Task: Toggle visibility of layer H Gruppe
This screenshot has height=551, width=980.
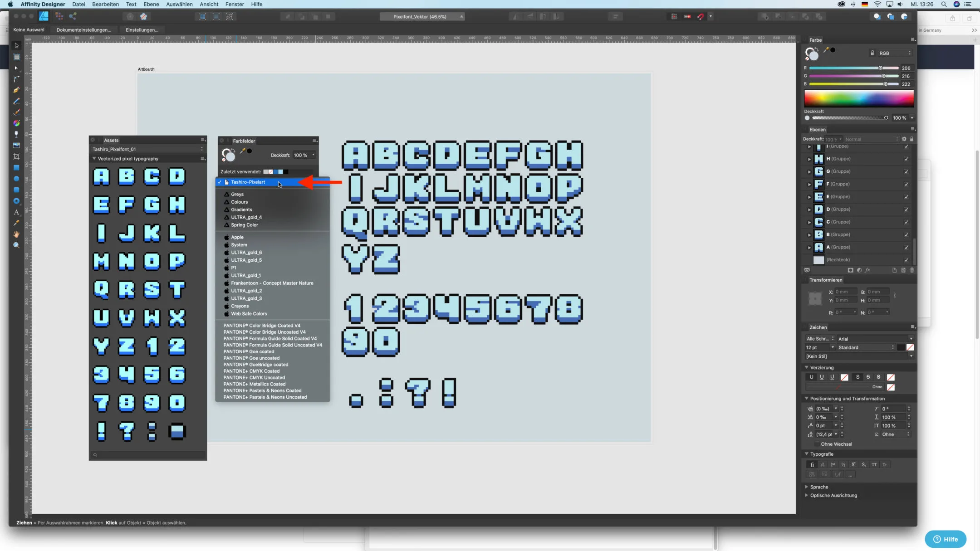Action: (x=907, y=159)
